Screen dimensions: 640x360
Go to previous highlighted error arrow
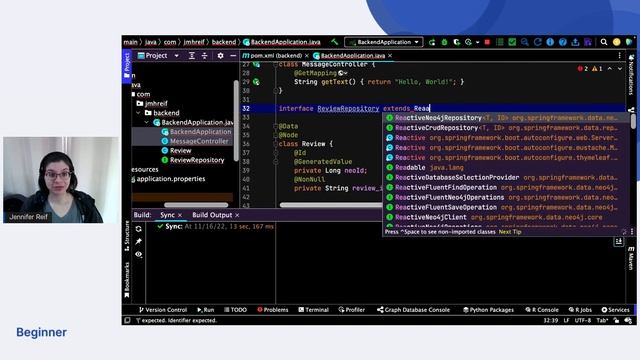coord(610,69)
